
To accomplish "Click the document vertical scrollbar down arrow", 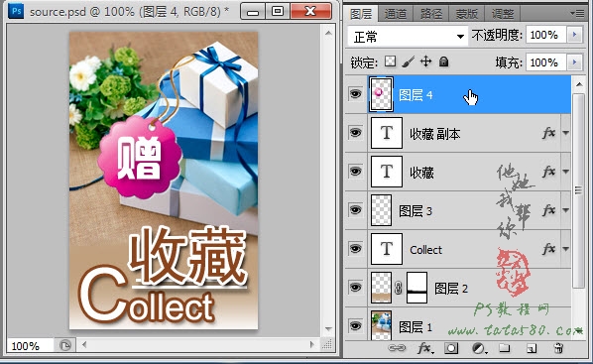I will (328, 329).
